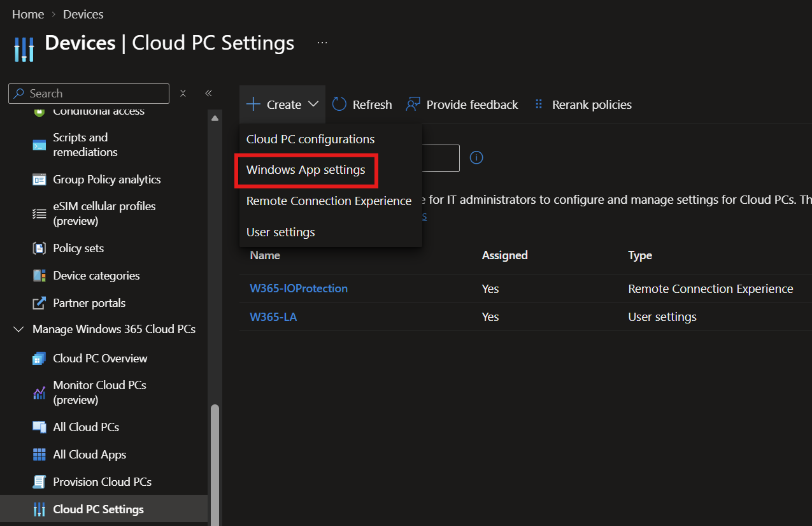
Task: Sort by the Name column header
Action: pos(265,255)
